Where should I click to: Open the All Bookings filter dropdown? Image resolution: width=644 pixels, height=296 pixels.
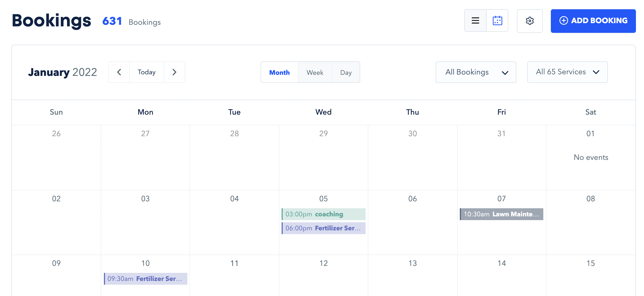coord(475,72)
